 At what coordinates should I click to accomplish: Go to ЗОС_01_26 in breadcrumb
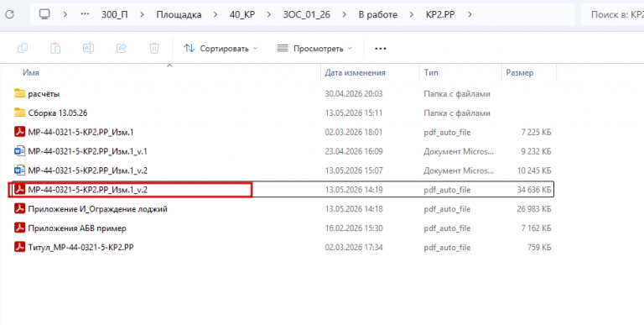tap(306, 14)
